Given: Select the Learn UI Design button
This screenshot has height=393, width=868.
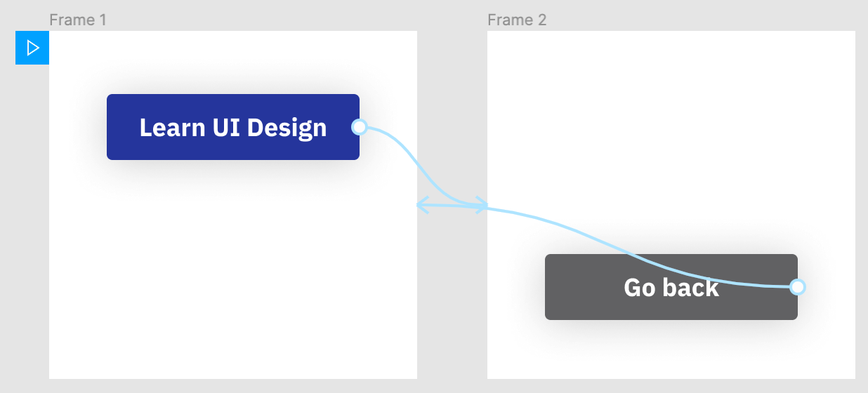Looking at the screenshot, I should tap(233, 127).
